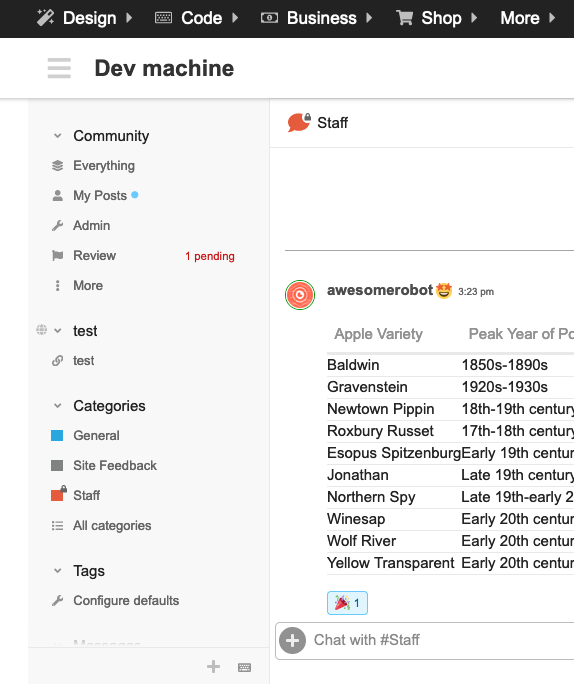Click the Wolf River table cell
The height and width of the screenshot is (684, 574).
click(x=362, y=541)
